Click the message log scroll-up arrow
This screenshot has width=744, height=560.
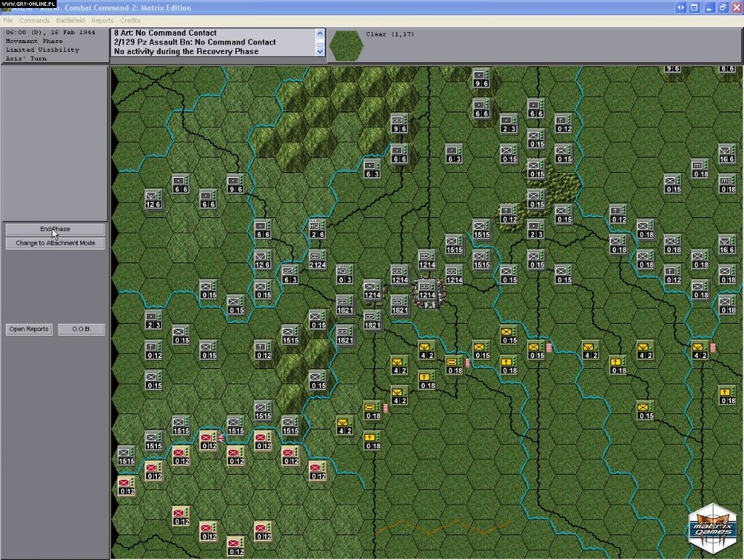click(x=320, y=33)
